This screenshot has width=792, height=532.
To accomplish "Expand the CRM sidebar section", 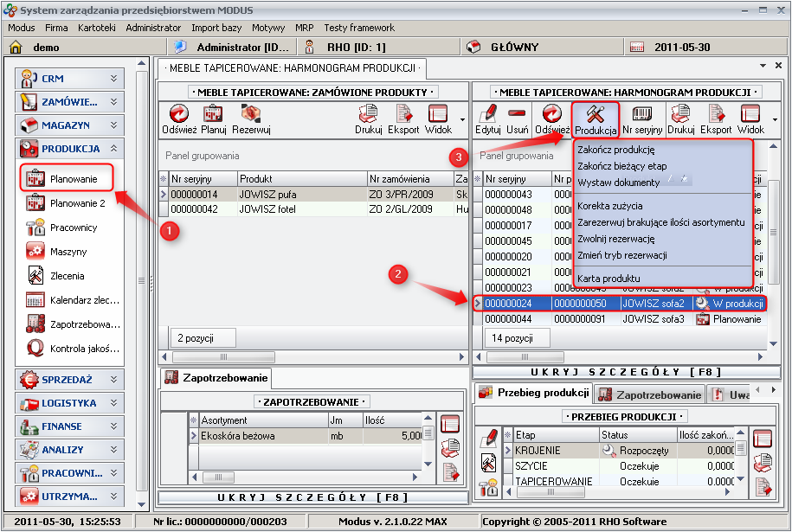I will click(x=113, y=79).
